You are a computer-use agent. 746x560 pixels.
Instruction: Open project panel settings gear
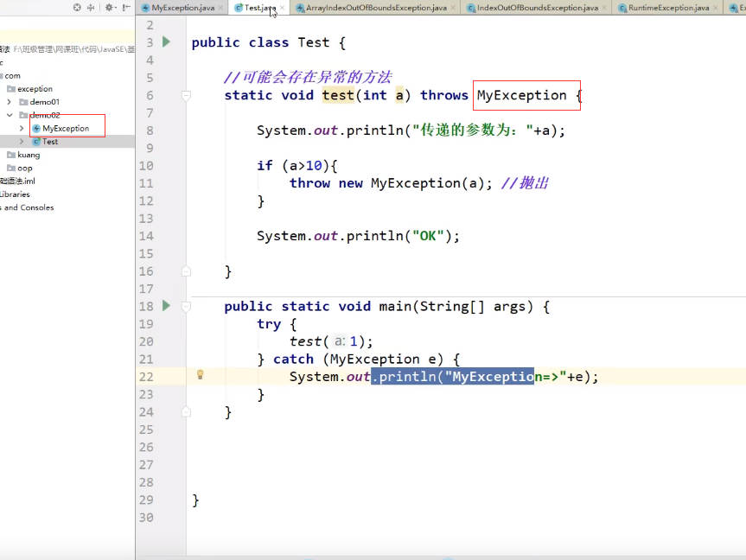(x=110, y=8)
